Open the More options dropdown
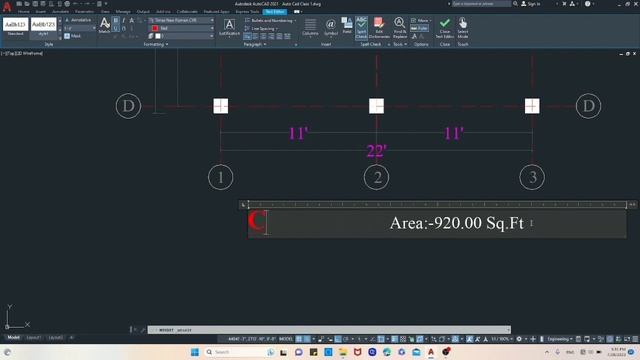The height and width of the screenshot is (360, 640). click(422, 20)
